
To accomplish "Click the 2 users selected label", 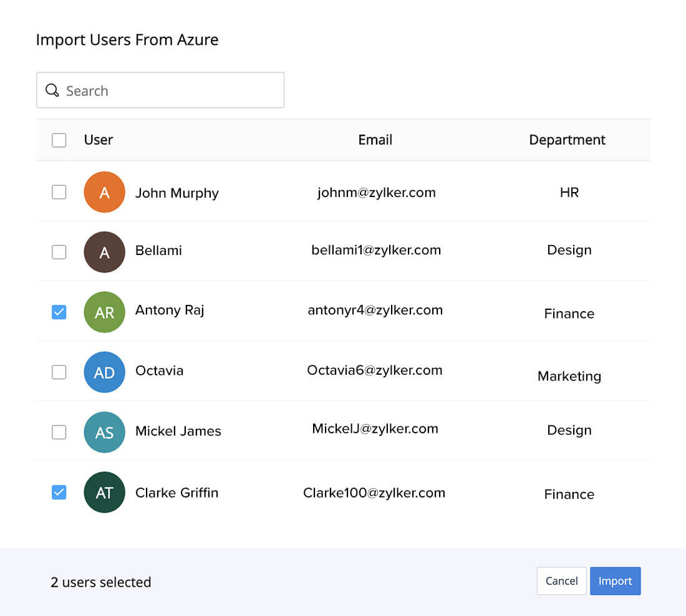I will click(100, 582).
